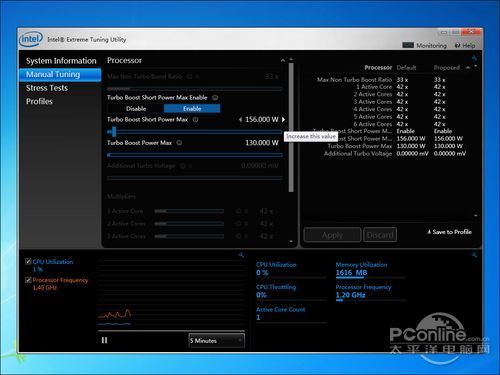Click the Intel logo icon

[x=31, y=39]
